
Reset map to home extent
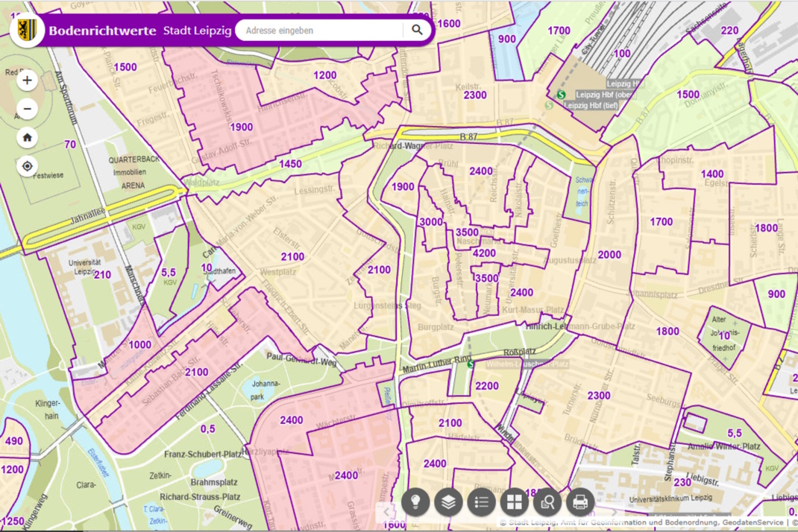click(x=28, y=137)
